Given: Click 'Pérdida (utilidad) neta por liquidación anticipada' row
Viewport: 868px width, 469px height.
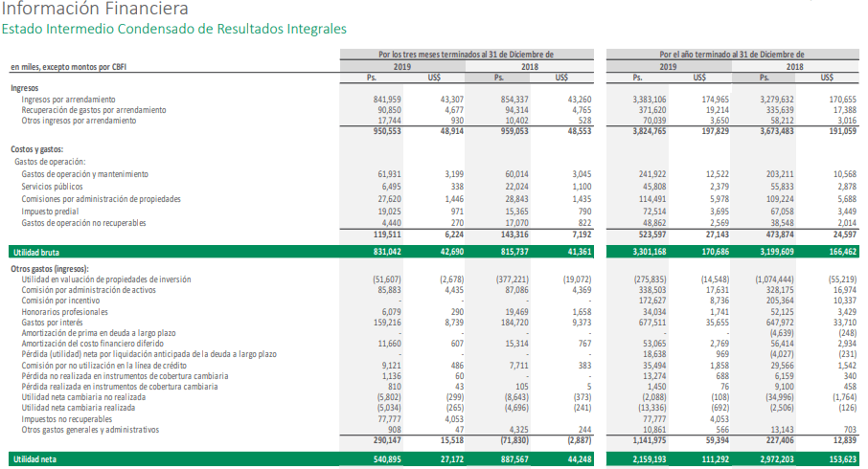Looking at the screenshot, I should click(148, 354).
